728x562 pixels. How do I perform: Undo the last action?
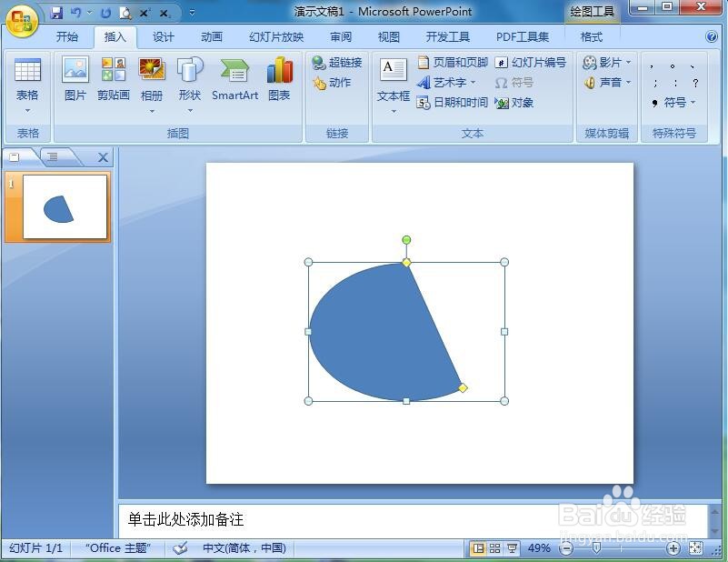click(76, 13)
